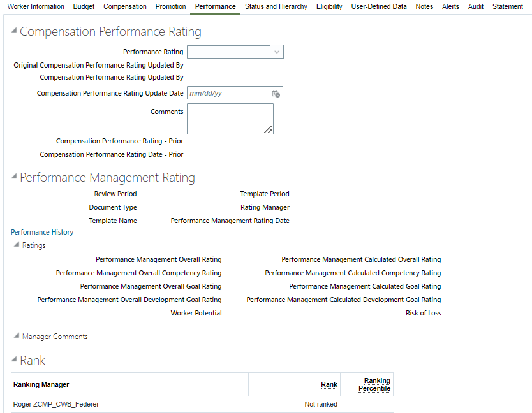The width and height of the screenshot is (532, 413).
Task: Go to the Promotion tab
Action: 171,6
